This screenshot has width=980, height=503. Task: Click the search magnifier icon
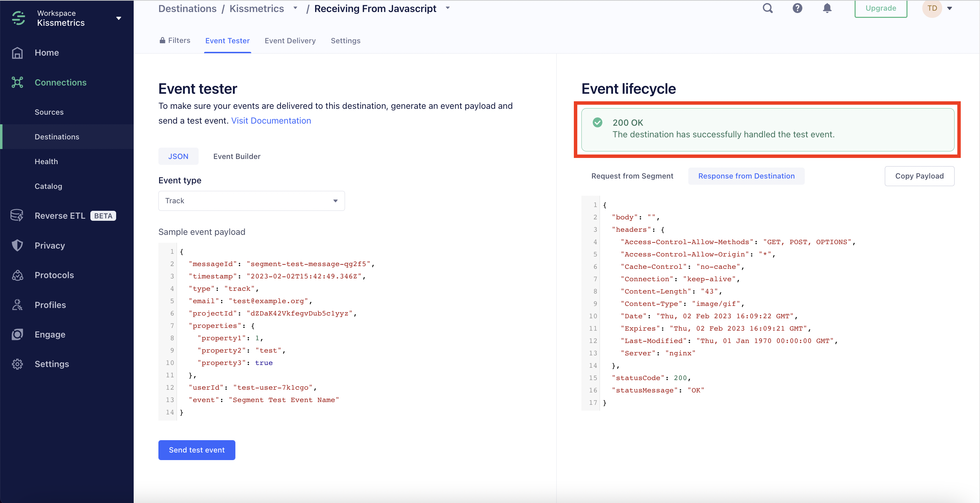[768, 8]
